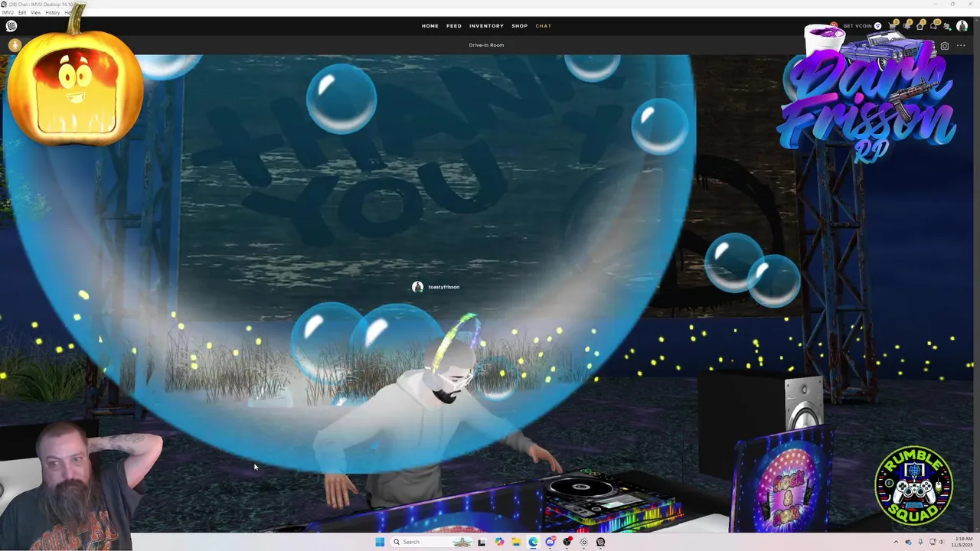Select the CHAT tab
980x551 pixels.
pyautogui.click(x=544, y=26)
